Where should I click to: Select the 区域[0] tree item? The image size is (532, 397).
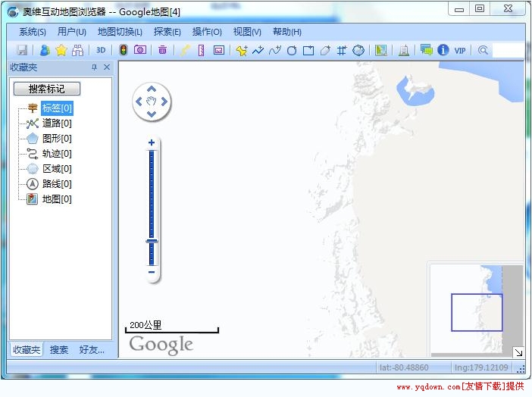(x=57, y=169)
